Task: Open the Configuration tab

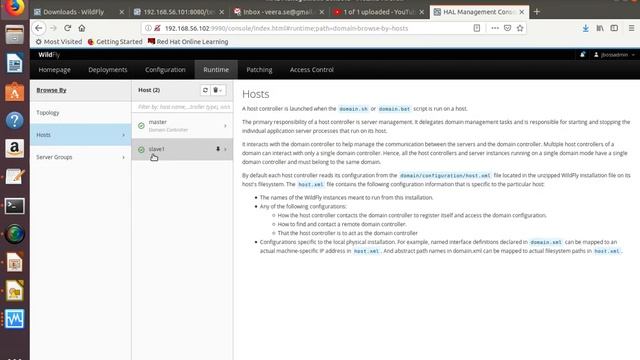Action: (x=165, y=70)
